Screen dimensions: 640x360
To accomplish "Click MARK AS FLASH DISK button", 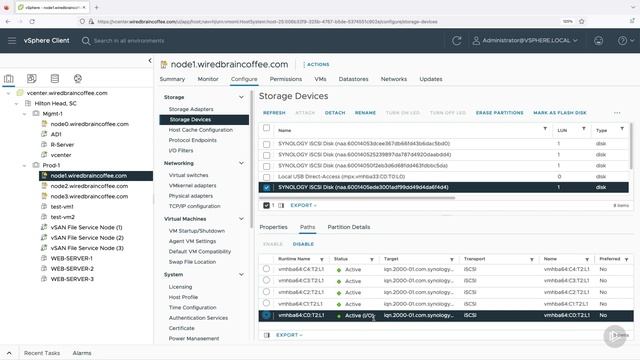I will tap(560, 113).
